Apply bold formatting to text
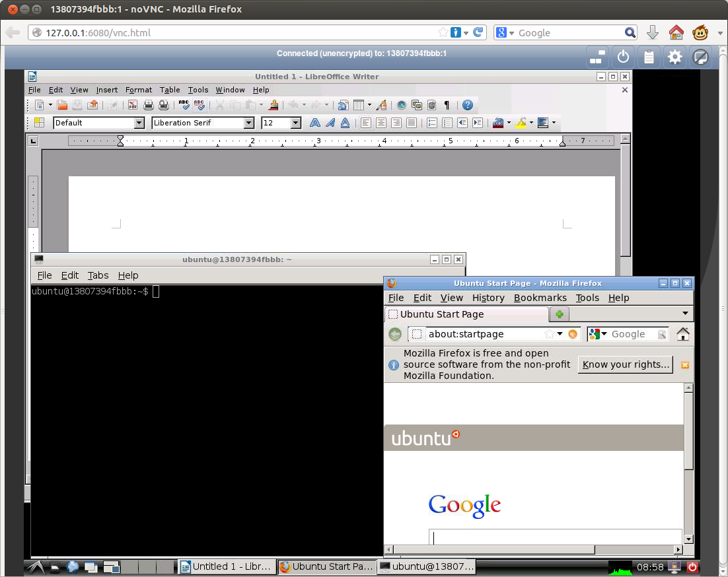This screenshot has height=577, width=728. [x=315, y=123]
